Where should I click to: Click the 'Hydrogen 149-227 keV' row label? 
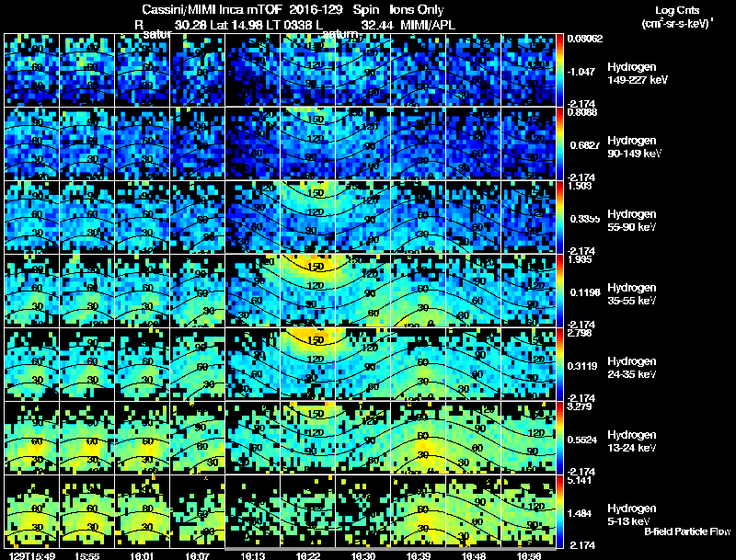point(637,74)
